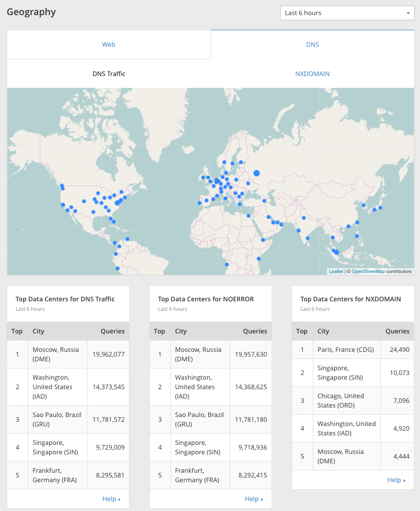Select Frankfurt, Germany row in DNS Traffic table
Viewport: 420px width, 511px height.
(68, 475)
